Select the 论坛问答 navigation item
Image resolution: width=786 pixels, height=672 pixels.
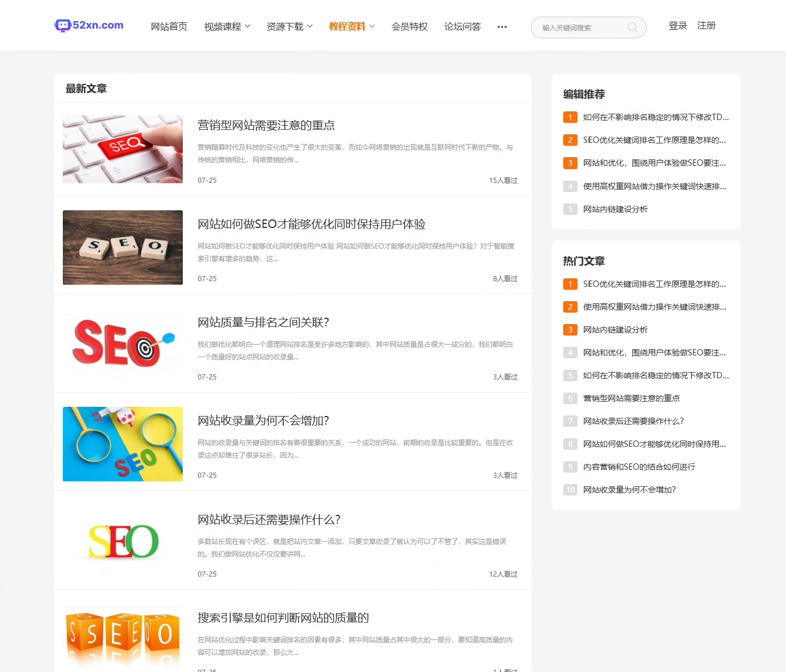(463, 26)
